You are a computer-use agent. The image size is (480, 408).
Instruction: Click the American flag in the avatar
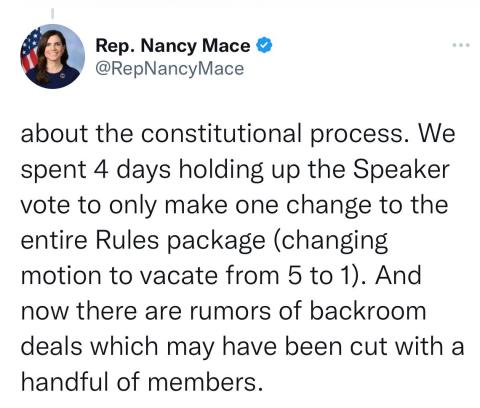31,50
